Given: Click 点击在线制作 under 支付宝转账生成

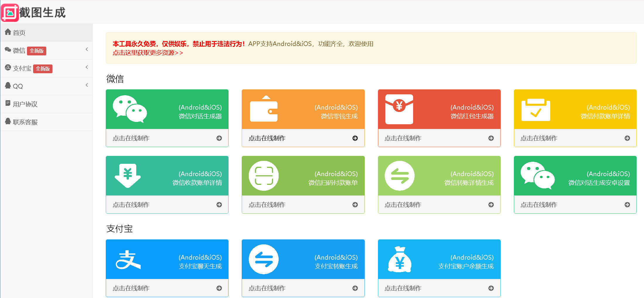Looking at the screenshot, I should tap(267, 288).
